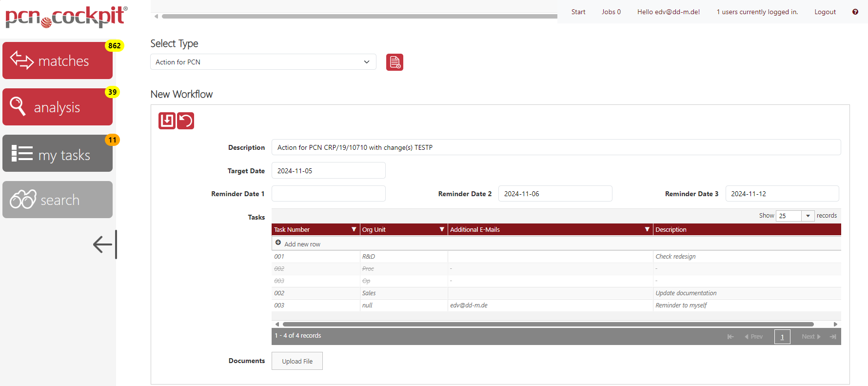
Task: Click the help question mark icon
Action: 855,12
